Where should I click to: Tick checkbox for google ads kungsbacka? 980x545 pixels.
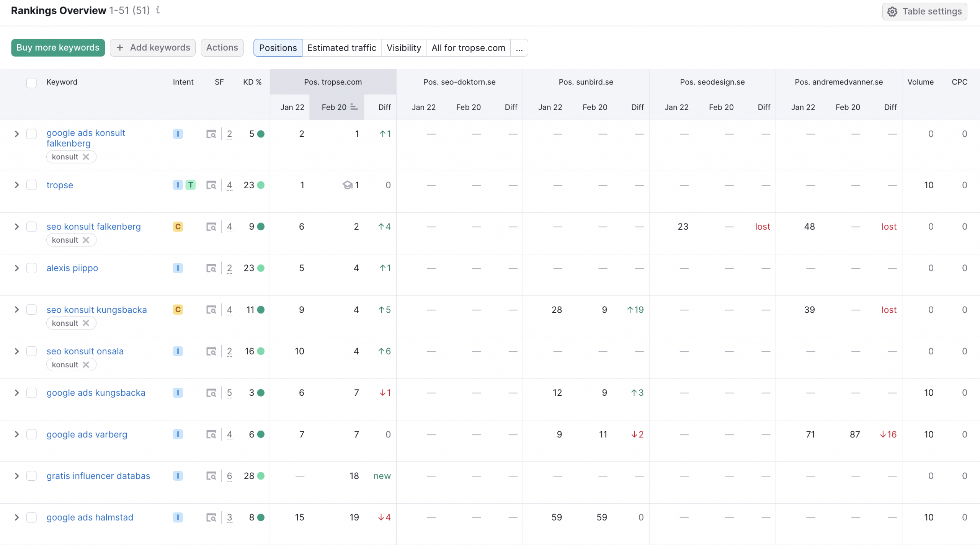(31, 393)
